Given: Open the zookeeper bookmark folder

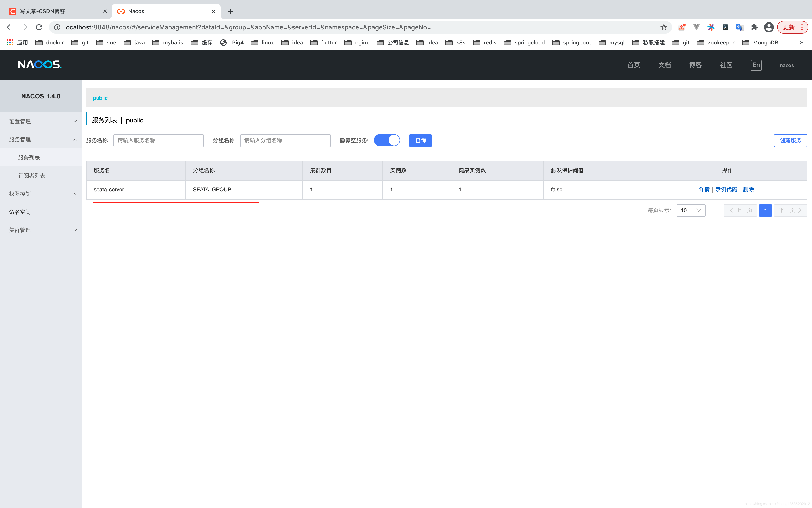Looking at the screenshot, I should [x=715, y=42].
